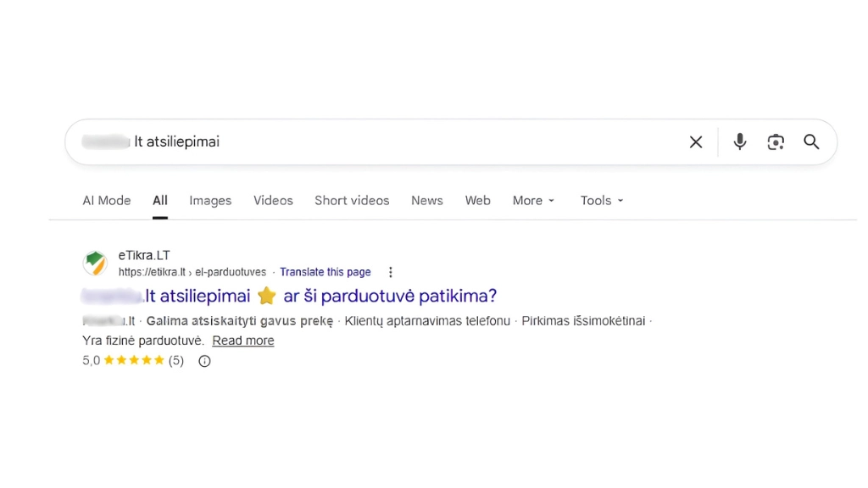868x488 pixels.
Task: Open the AI Mode tab
Action: pyautogui.click(x=106, y=200)
